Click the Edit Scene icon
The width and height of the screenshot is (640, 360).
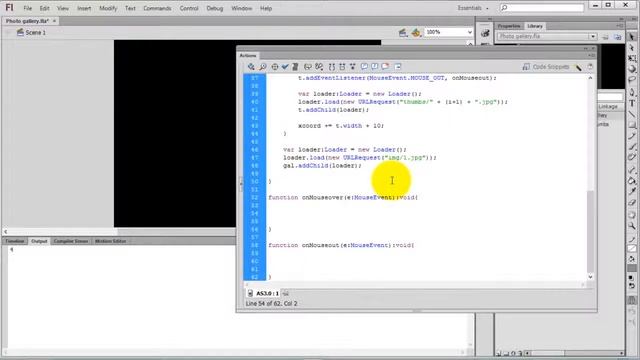pos(403,32)
